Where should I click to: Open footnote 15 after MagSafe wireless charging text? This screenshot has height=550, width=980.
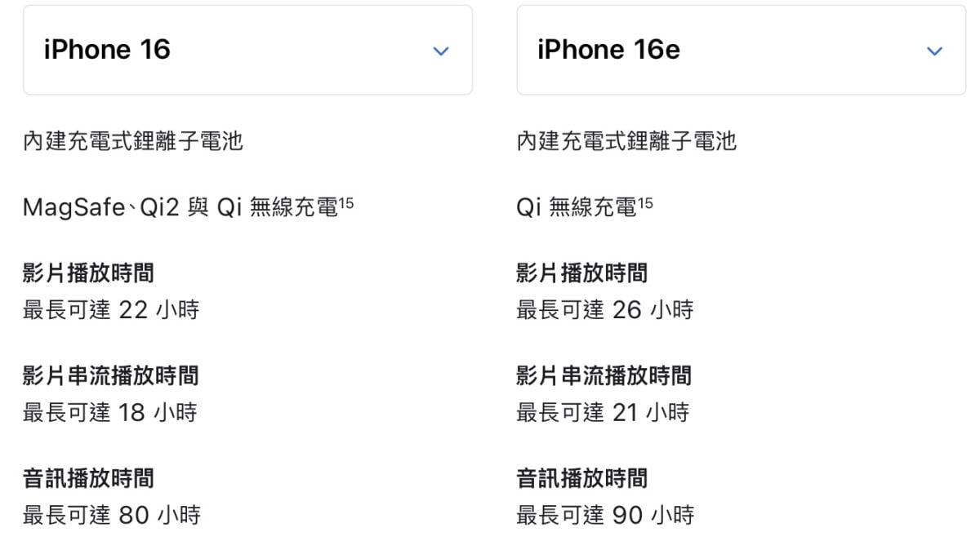[346, 203]
